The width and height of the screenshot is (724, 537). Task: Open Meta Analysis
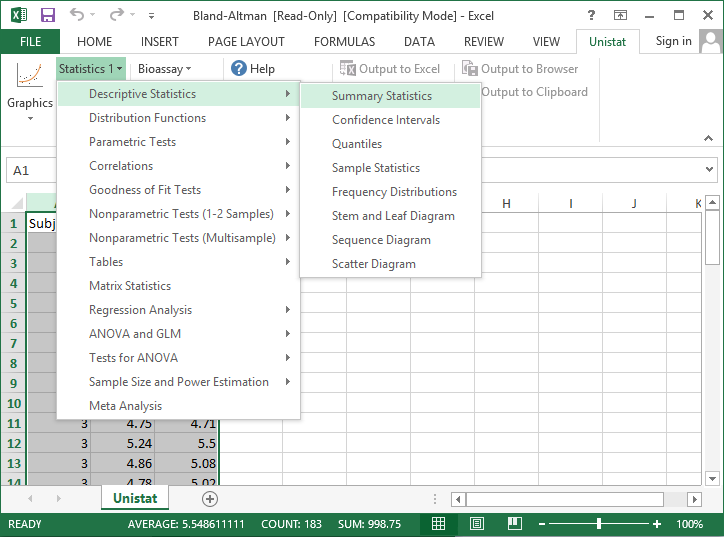click(x=178, y=406)
